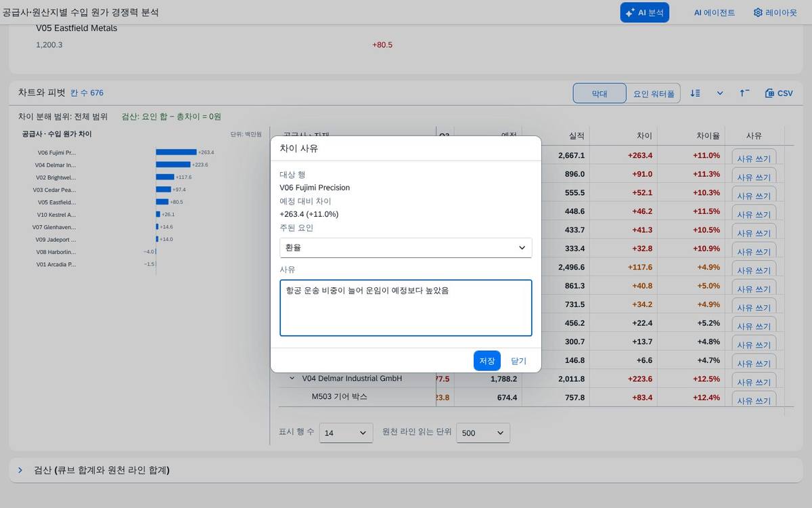This screenshot has height=508, width=812.
Task: Click the +263.4 value in 차이 column
Action: pyautogui.click(x=639, y=156)
